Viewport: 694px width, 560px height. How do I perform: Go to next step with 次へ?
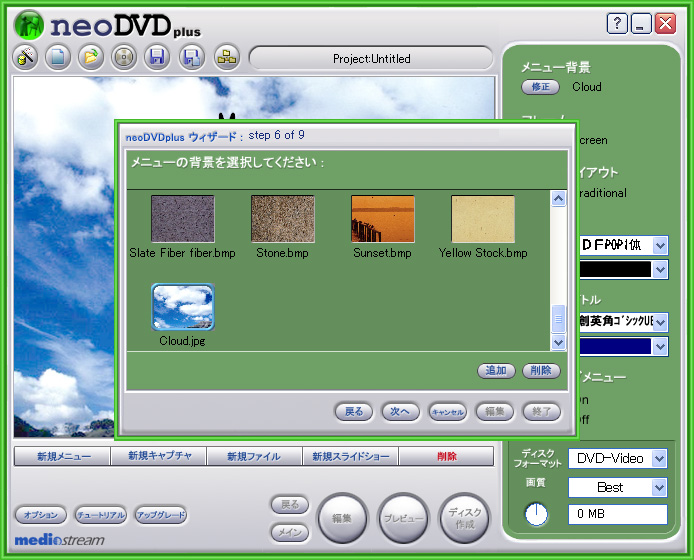pyautogui.click(x=401, y=412)
